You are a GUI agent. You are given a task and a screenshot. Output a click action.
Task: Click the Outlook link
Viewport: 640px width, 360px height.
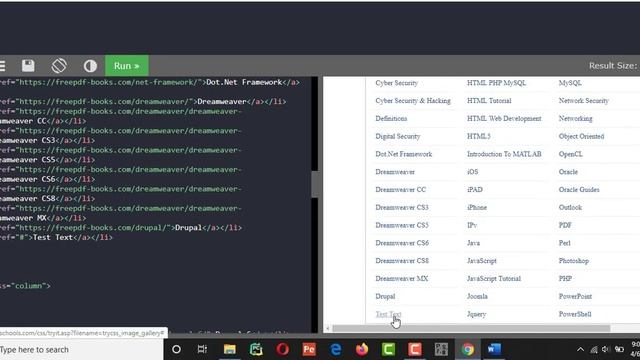pyautogui.click(x=570, y=207)
